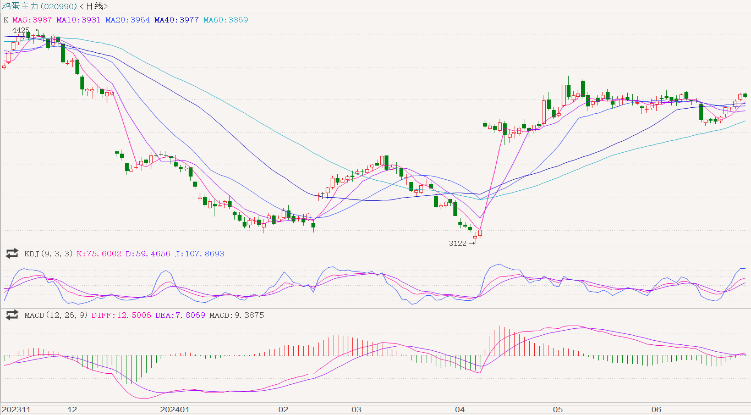Click the MA60:3859 moving average label
Viewport: 751px width, 415px height.
click(x=226, y=20)
